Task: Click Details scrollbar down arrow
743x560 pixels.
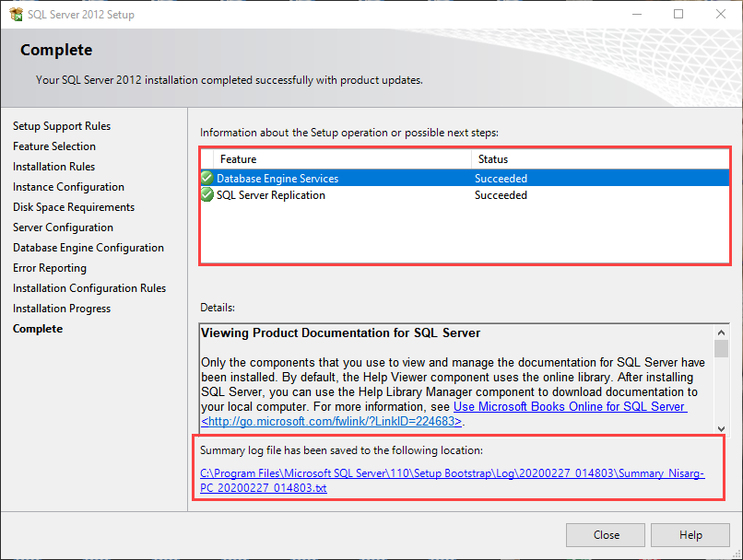Action: (721, 428)
